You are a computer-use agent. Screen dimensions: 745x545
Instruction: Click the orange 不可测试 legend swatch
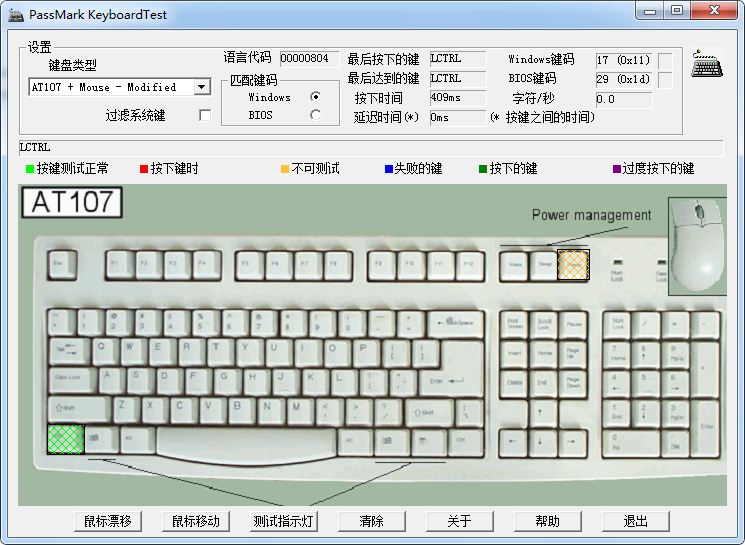[x=285, y=169]
